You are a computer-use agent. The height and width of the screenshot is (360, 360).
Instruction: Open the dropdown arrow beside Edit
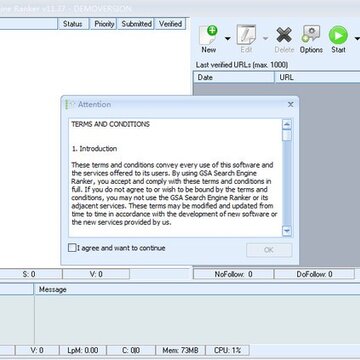(x=265, y=39)
